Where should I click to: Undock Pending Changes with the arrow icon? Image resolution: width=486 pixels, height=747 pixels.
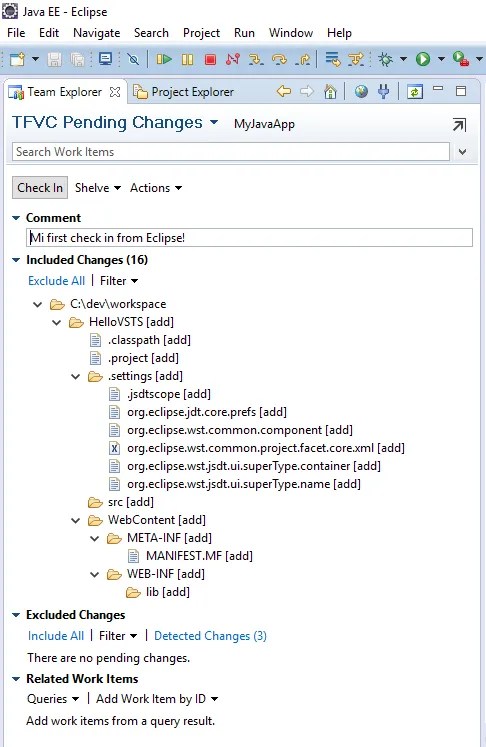point(459,125)
